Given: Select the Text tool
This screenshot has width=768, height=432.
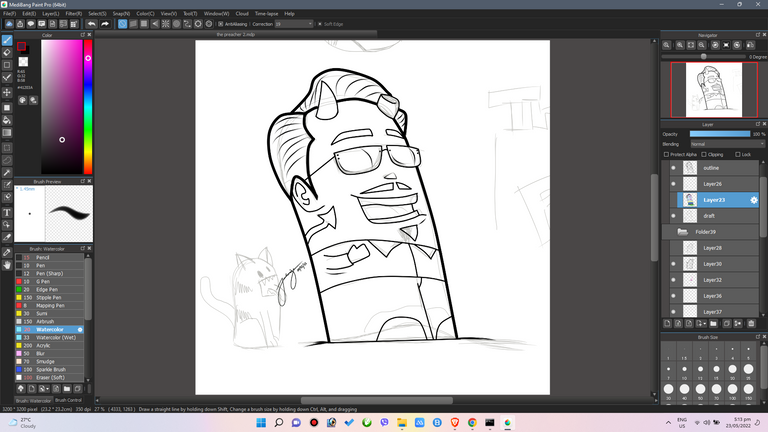Looking at the screenshot, I should pyautogui.click(x=7, y=213).
